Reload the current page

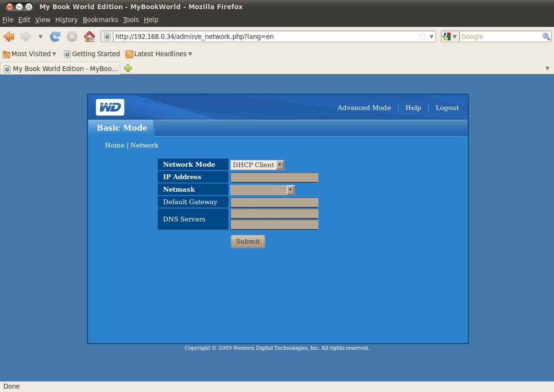pyautogui.click(x=55, y=37)
